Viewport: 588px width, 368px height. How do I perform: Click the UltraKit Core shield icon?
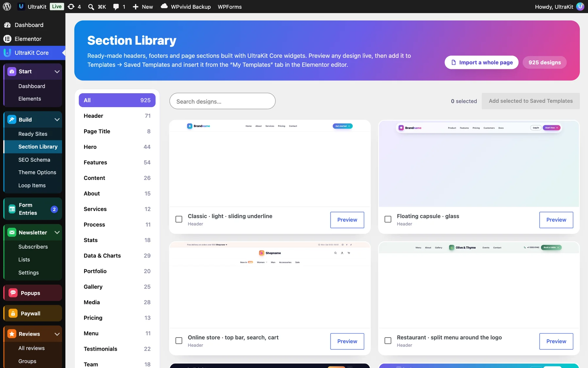(x=7, y=53)
